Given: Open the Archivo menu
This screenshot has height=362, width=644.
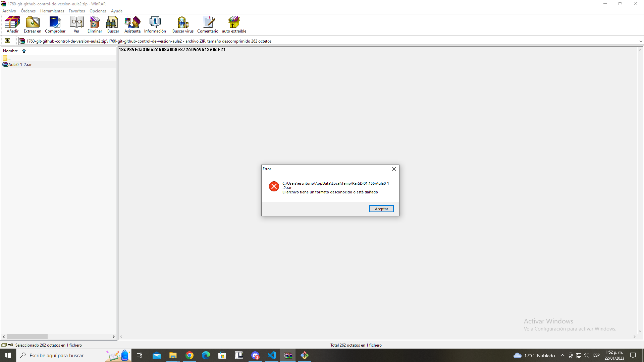Looking at the screenshot, I should [9, 11].
